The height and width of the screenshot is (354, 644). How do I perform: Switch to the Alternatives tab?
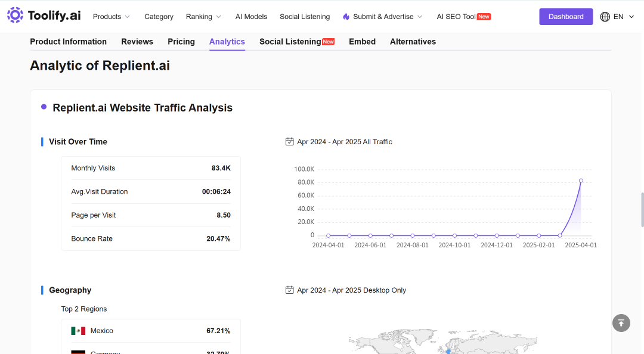pos(413,42)
